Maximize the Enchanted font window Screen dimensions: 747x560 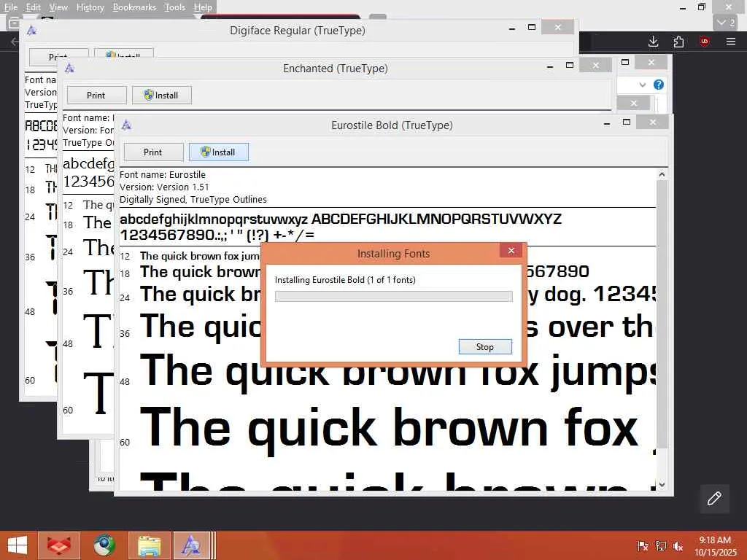click(570, 65)
